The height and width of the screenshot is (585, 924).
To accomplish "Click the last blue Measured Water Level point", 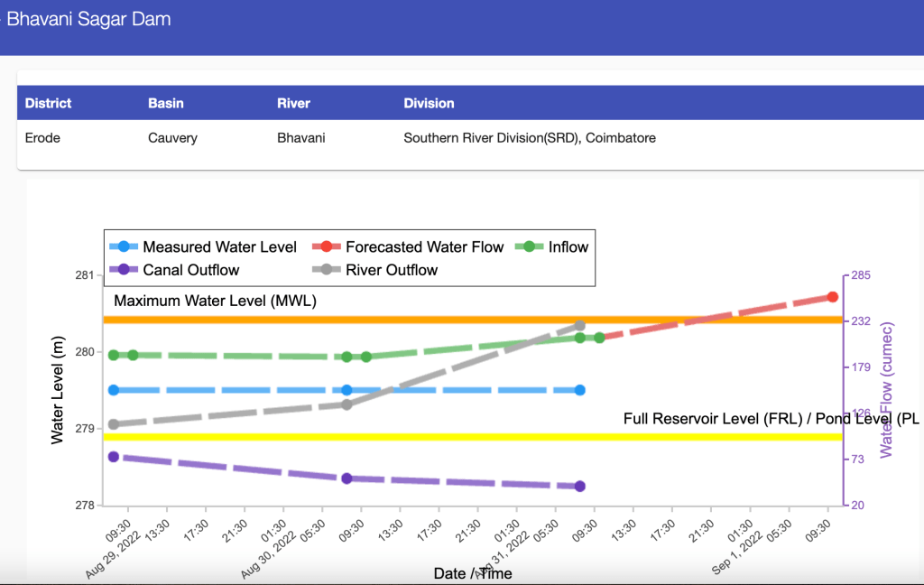I will pyautogui.click(x=580, y=390).
